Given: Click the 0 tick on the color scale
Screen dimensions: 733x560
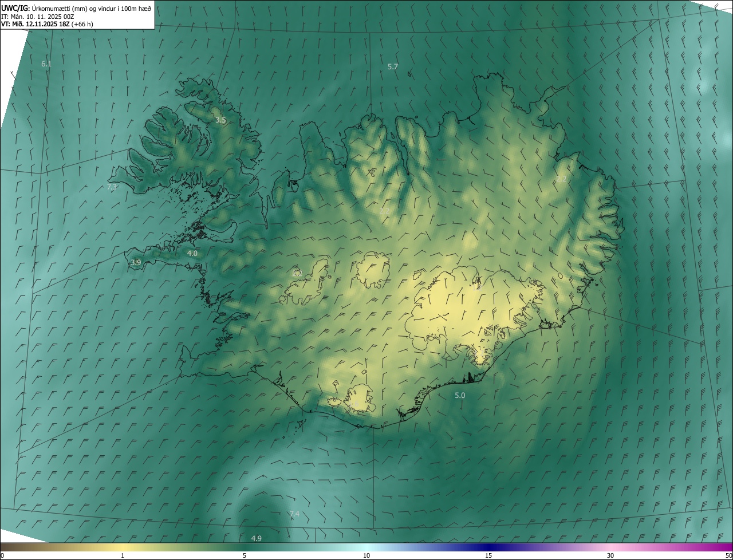Looking at the screenshot, I should coord(2,555).
